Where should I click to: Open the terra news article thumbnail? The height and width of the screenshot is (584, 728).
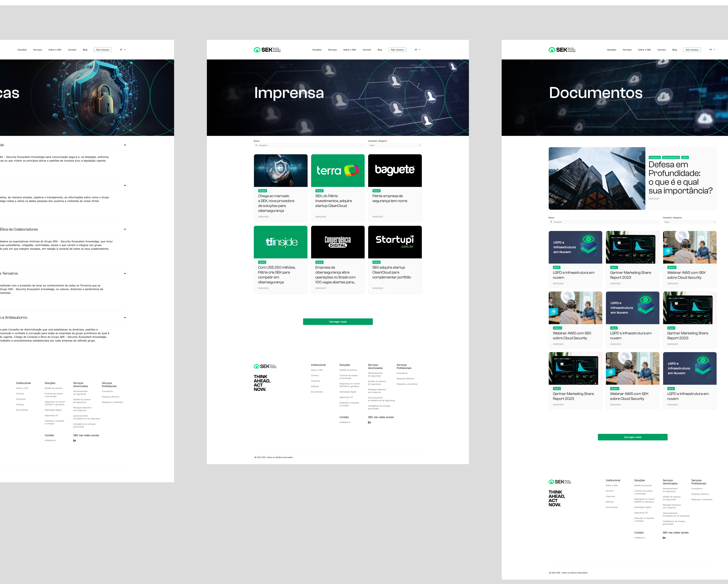click(x=338, y=171)
